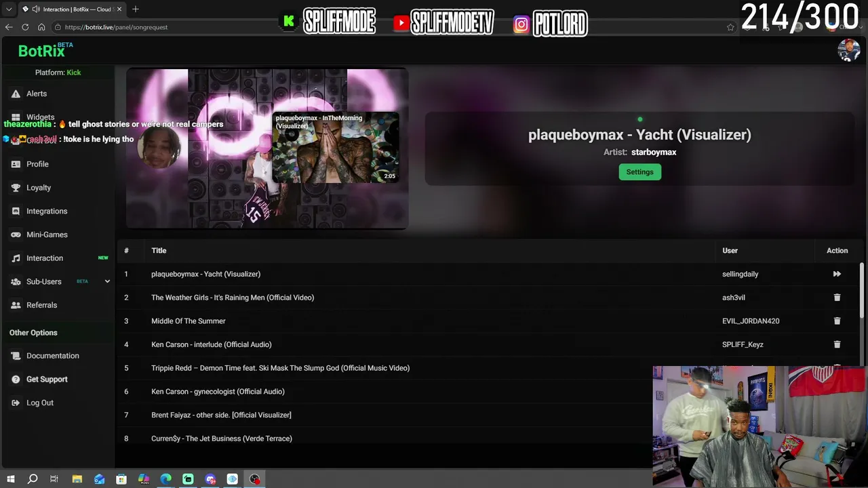868x488 pixels.
Task: Go back in the browser
Action: (9, 27)
